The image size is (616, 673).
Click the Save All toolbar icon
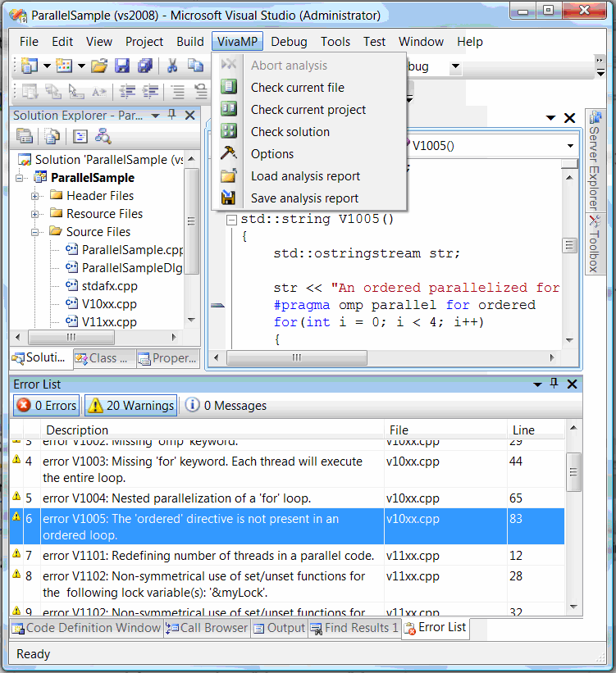point(145,66)
